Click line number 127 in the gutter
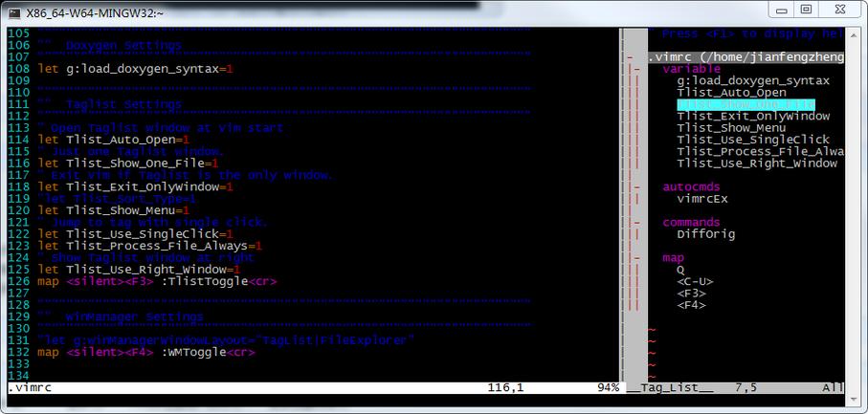This screenshot has width=868, height=414. tap(18, 294)
